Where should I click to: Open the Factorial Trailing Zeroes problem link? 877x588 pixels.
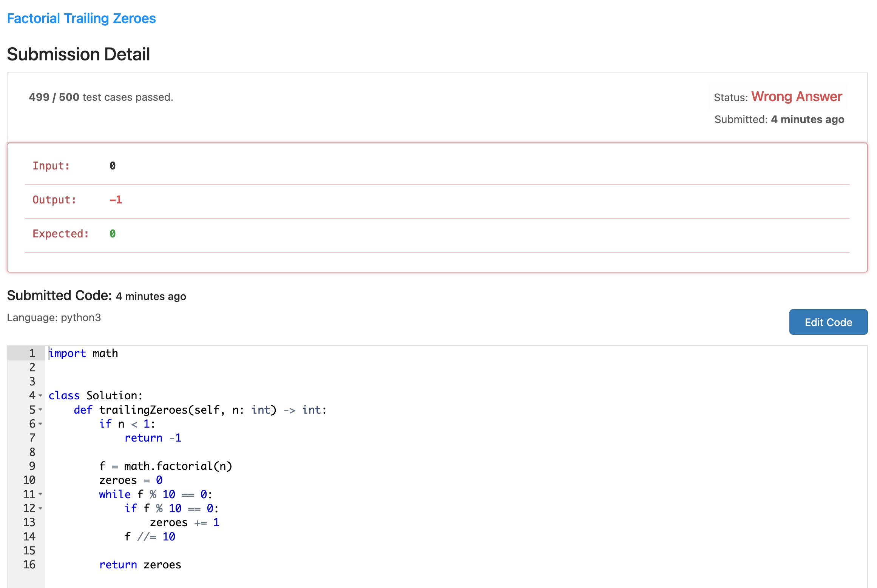[81, 18]
